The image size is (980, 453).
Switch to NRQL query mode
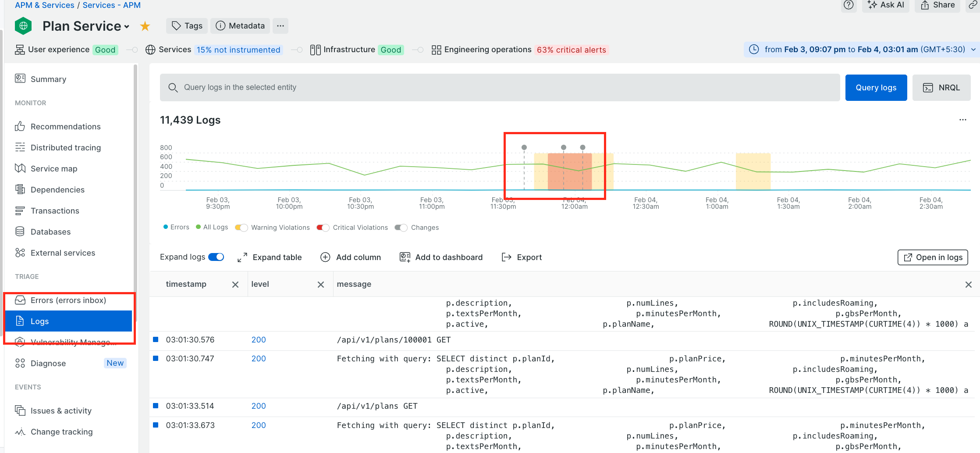[x=941, y=88]
